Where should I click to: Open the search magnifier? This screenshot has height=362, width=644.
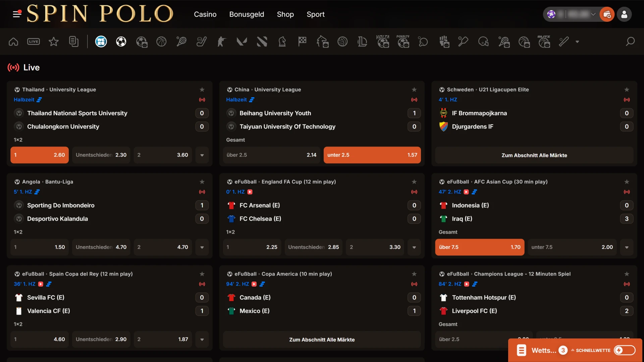[x=630, y=42]
